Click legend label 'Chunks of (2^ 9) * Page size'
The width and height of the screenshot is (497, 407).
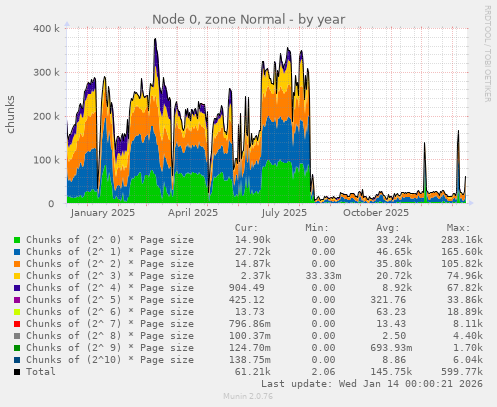pyautogui.click(x=110, y=348)
